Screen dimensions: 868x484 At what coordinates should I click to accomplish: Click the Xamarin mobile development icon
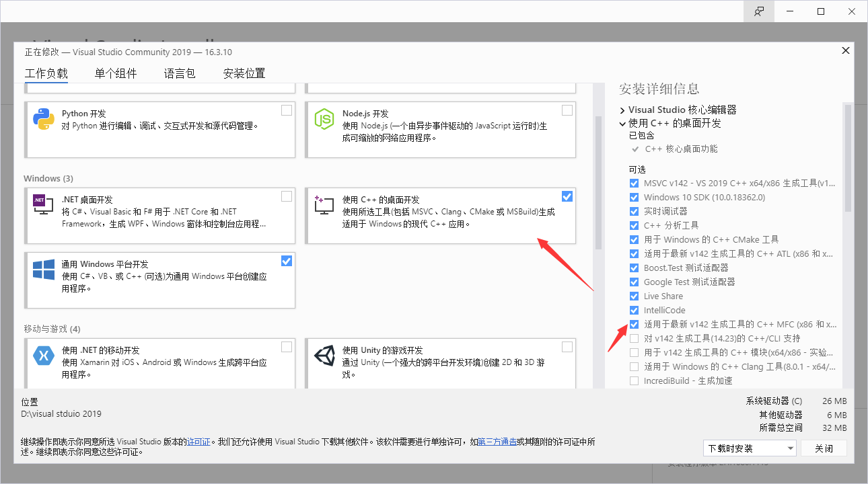coord(44,356)
